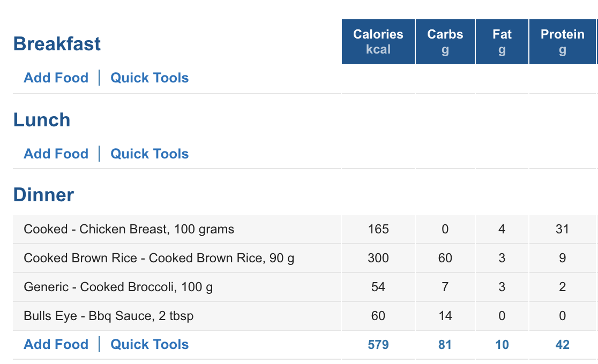The width and height of the screenshot is (598, 364).
Task: Click Add Food under Dinner
Action: pos(56,345)
